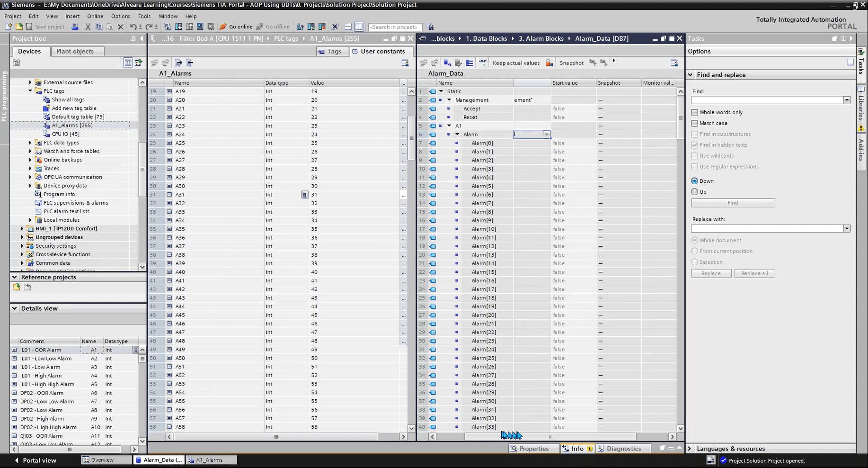This screenshot has width=868, height=468.
Task: Open the Online menu
Action: [x=95, y=16]
